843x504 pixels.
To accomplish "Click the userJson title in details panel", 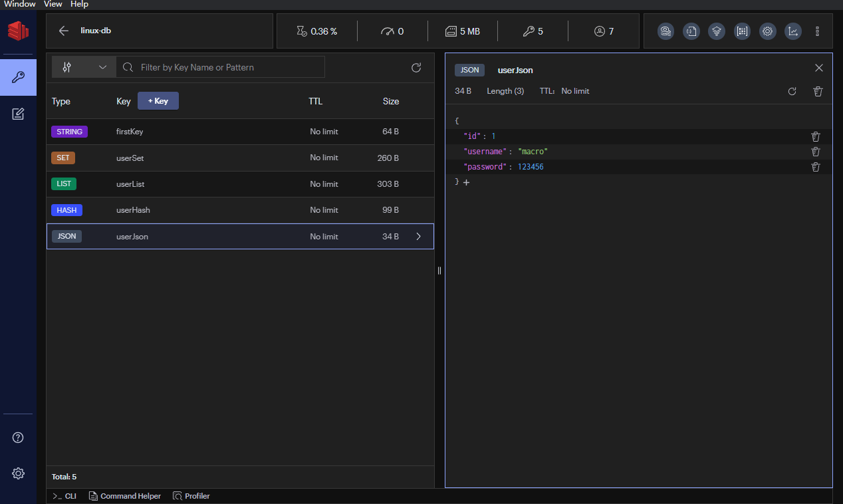I will click(x=515, y=70).
